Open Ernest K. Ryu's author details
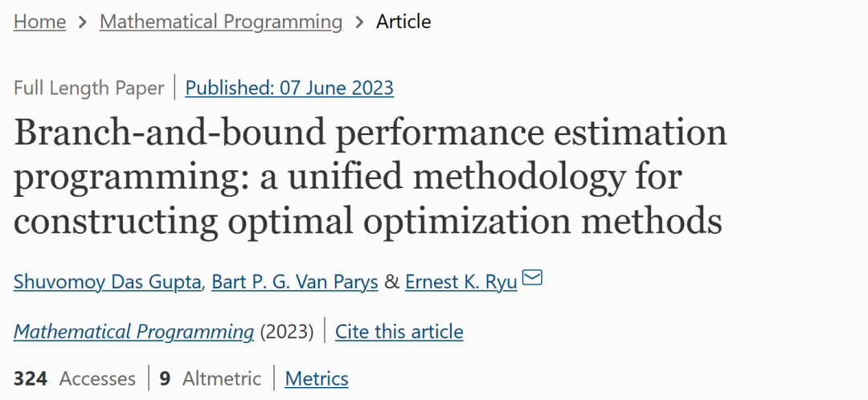 [x=461, y=283]
